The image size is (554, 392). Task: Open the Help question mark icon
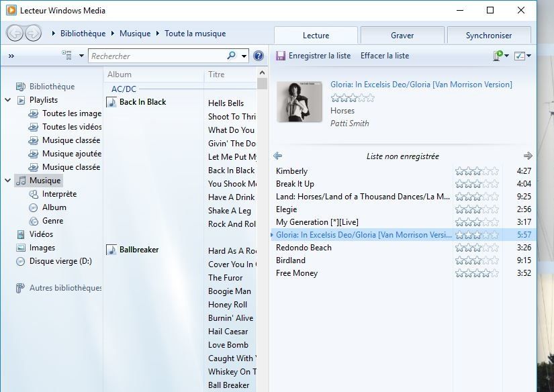point(259,55)
